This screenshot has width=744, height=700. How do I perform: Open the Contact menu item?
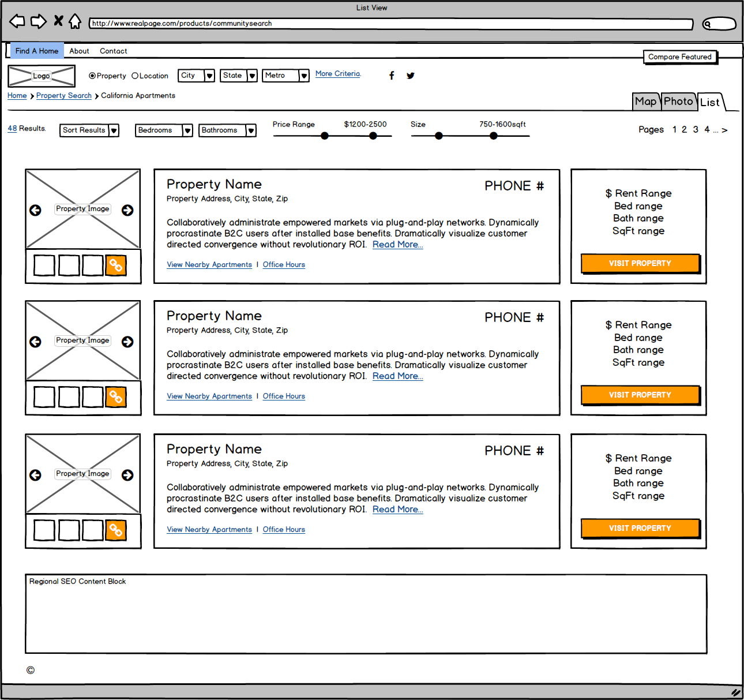click(114, 51)
